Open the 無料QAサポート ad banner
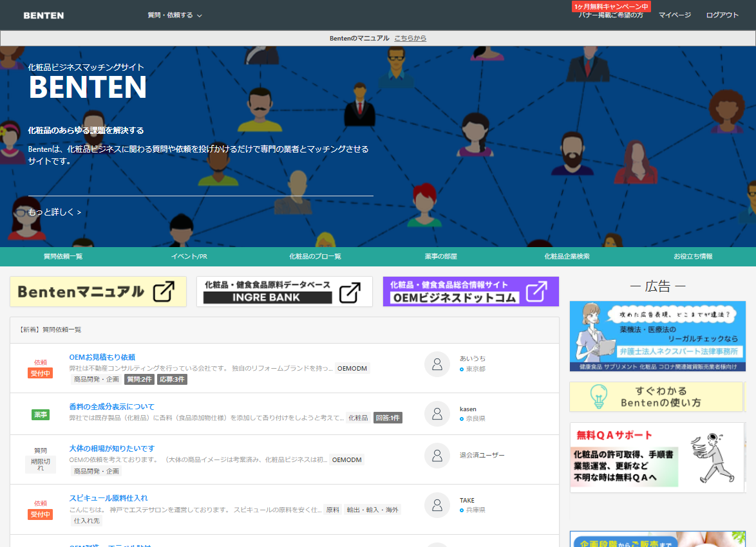 [657, 458]
